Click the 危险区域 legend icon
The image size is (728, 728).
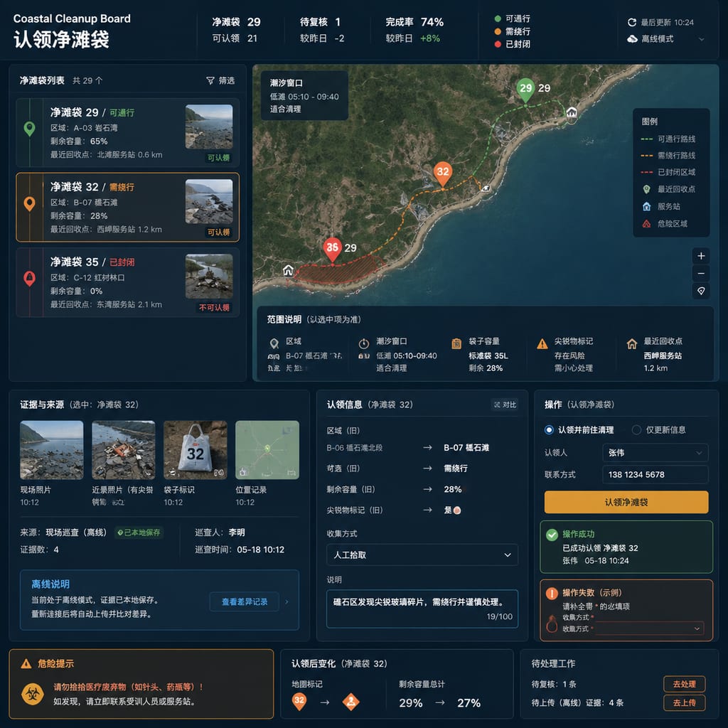coord(646,224)
